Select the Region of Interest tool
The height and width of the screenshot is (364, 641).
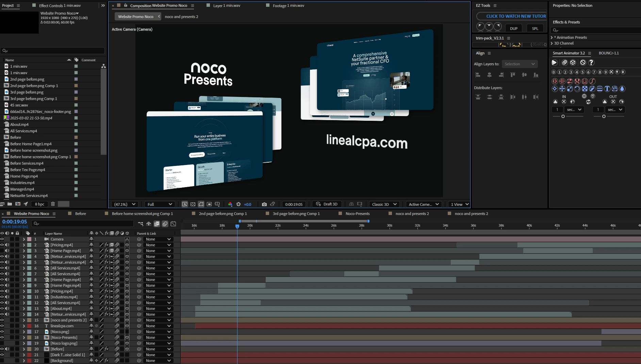[x=209, y=204]
